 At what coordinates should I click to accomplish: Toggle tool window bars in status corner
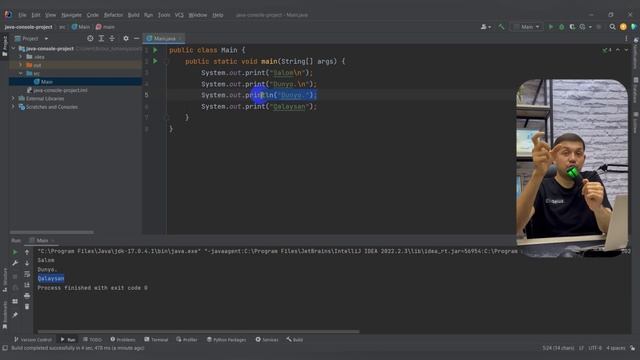coord(5,348)
